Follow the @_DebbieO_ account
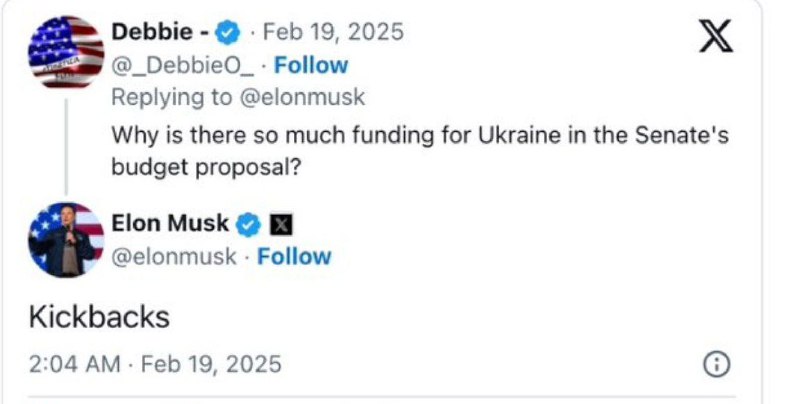 311,65
